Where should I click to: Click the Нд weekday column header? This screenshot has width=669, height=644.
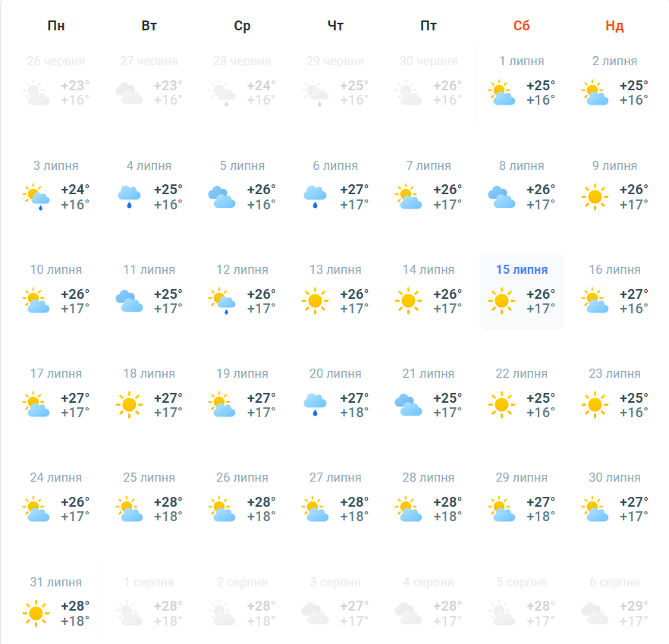click(x=614, y=26)
